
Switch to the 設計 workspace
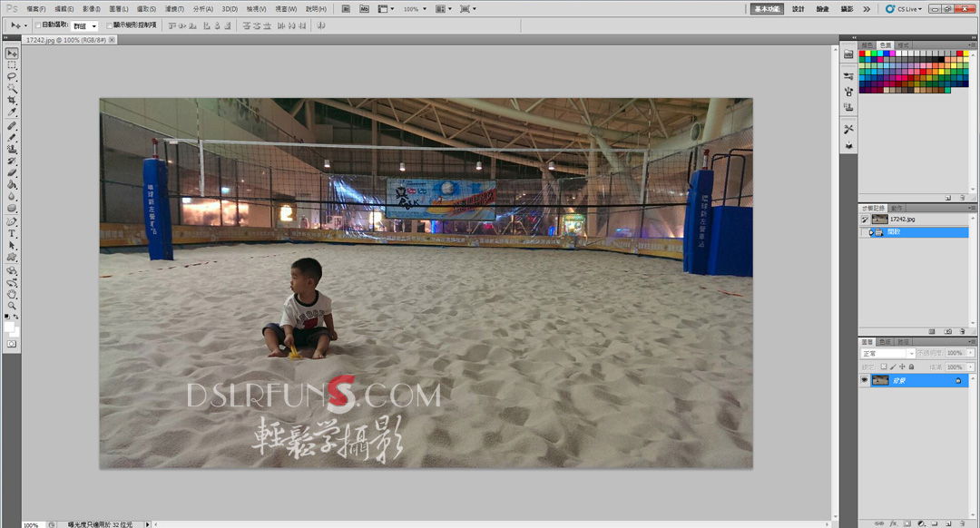[x=798, y=9]
